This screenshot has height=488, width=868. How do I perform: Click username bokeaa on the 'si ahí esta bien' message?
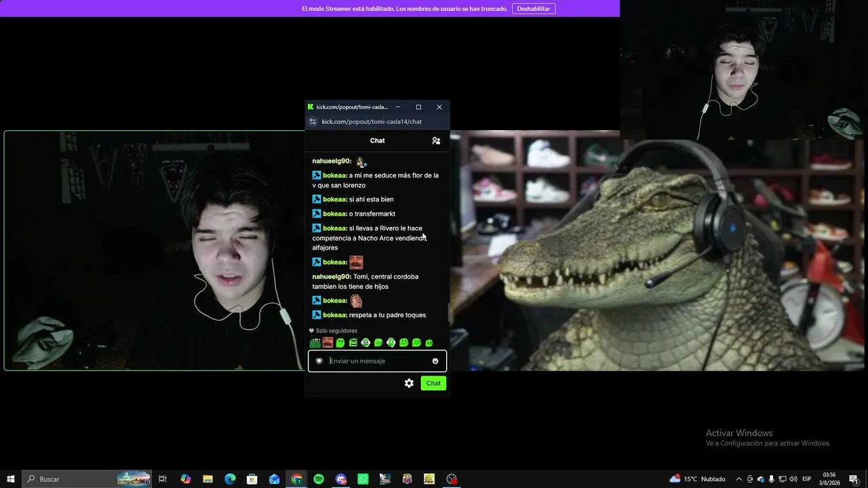tap(335, 200)
